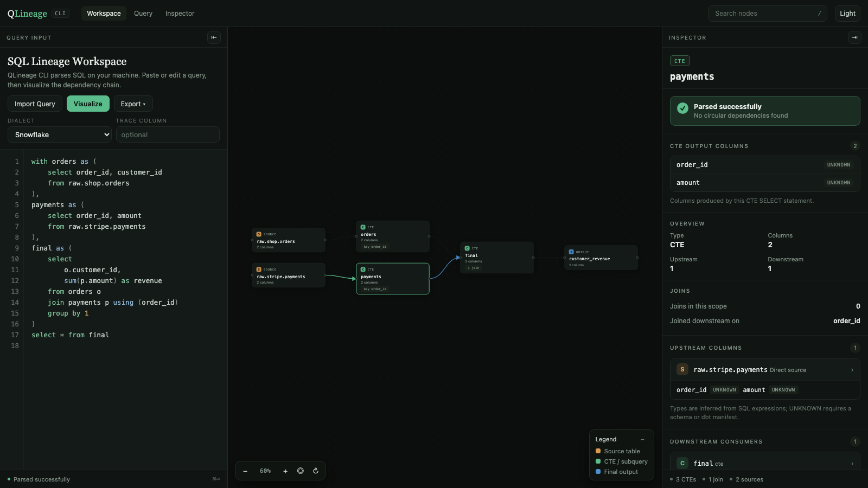Open the Query tab
868x488 pixels.
tap(143, 14)
